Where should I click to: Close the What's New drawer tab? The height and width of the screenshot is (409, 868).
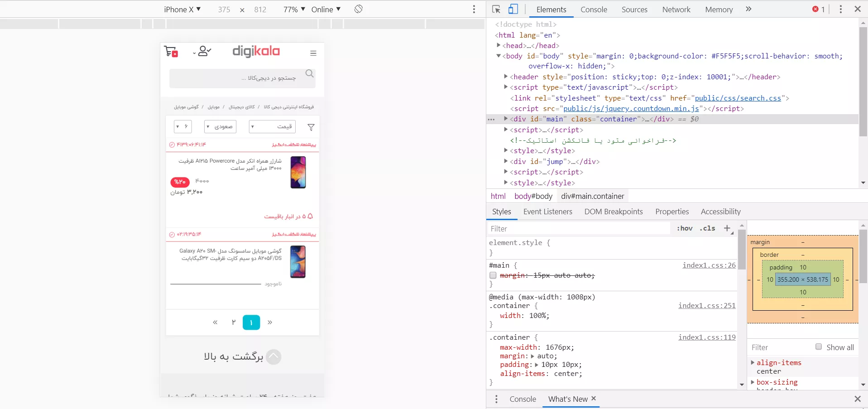point(594,398)
